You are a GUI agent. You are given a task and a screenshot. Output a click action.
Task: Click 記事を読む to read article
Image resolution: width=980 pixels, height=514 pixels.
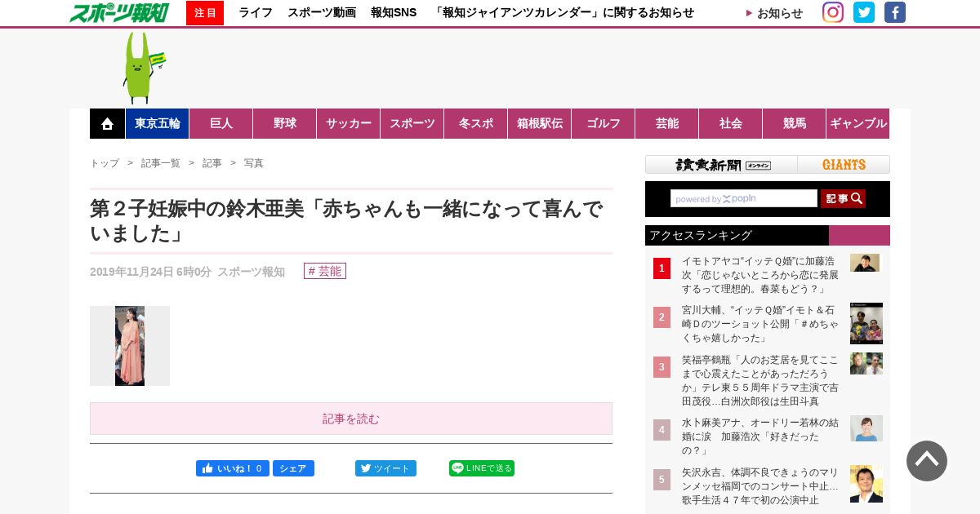tap(351, 419)
